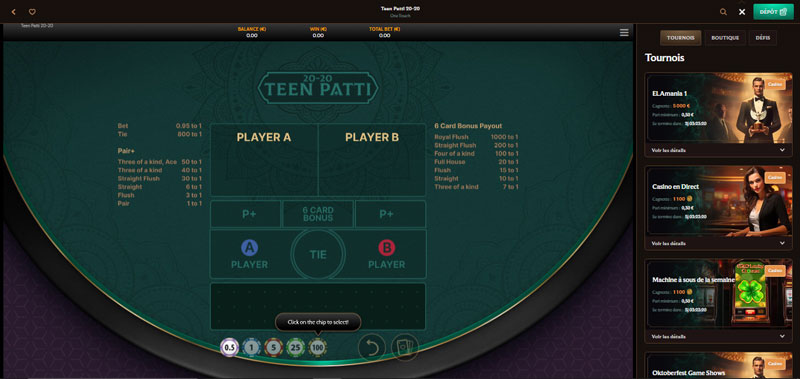Open the Casino en Direct tournament card image
The width and height of the screenshot is (800, 379).
[719, 200]
